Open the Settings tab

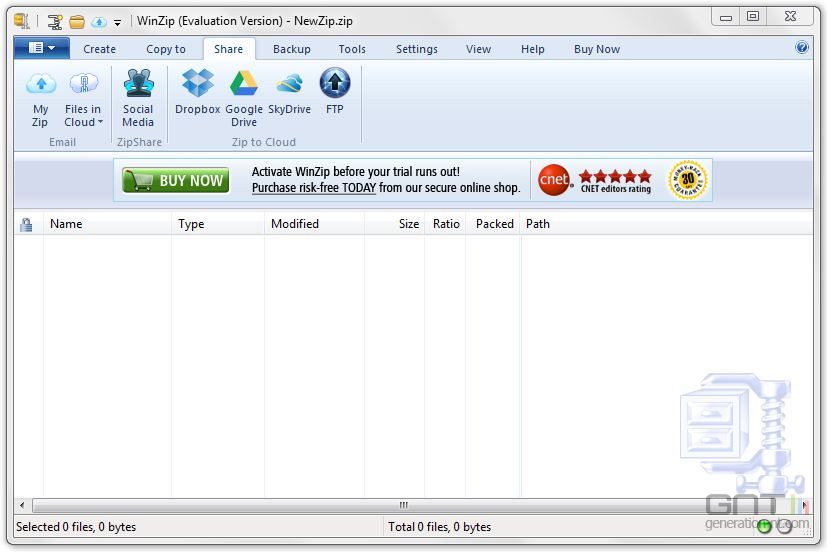417,49
